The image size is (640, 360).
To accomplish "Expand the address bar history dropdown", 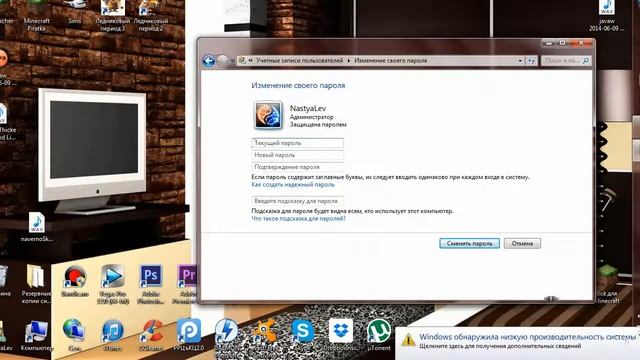I will pyautogui.click(x=520, y=60).
